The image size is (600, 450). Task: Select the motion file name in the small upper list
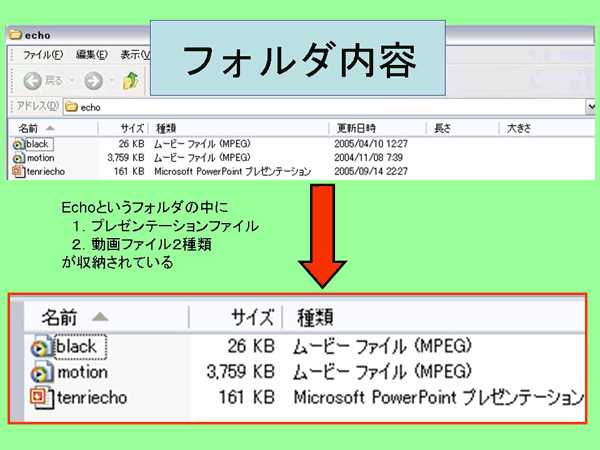[41, 158]
